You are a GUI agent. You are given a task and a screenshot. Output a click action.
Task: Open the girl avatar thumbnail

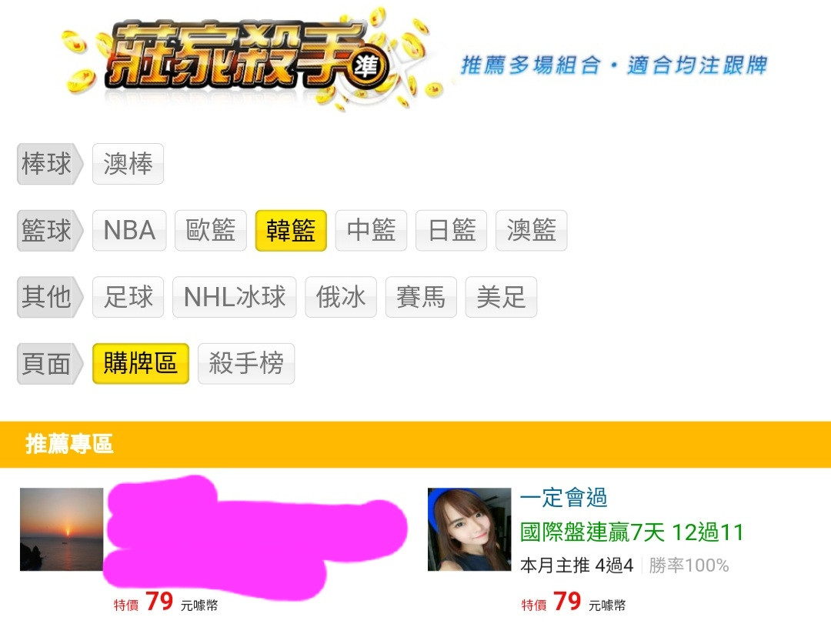click(x=469, y=529)
